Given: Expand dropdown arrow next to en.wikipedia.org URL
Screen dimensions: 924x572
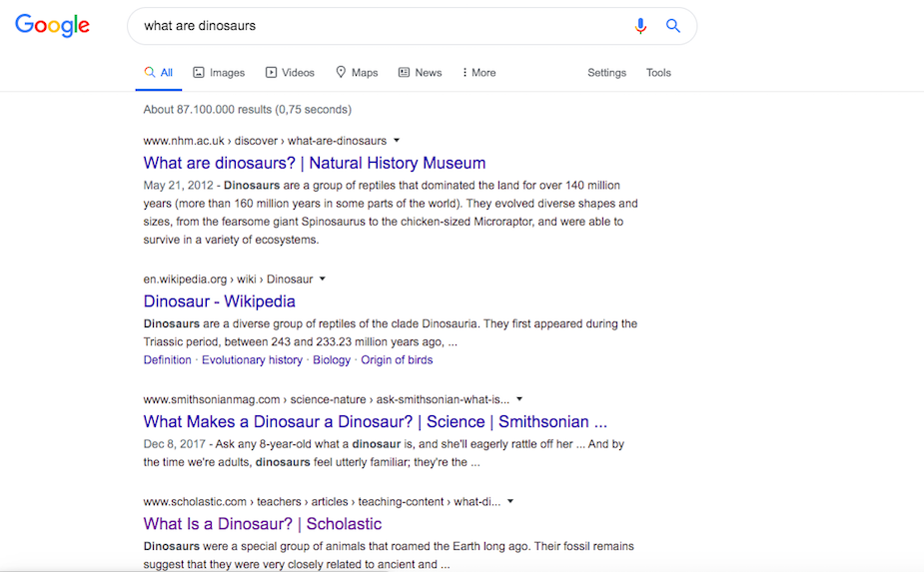Looking at the screenshot, I should pyautogui.click(x=323, y=279).
